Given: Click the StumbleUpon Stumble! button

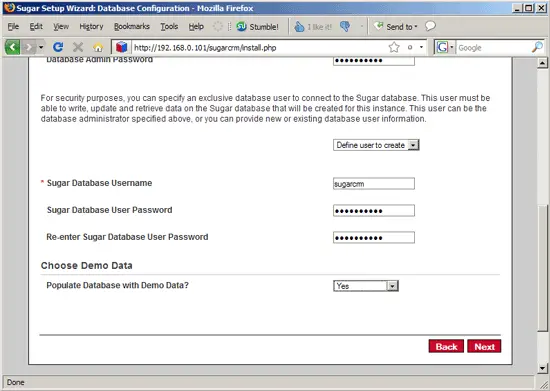Looking at the screenshot, I should point(257,27).
